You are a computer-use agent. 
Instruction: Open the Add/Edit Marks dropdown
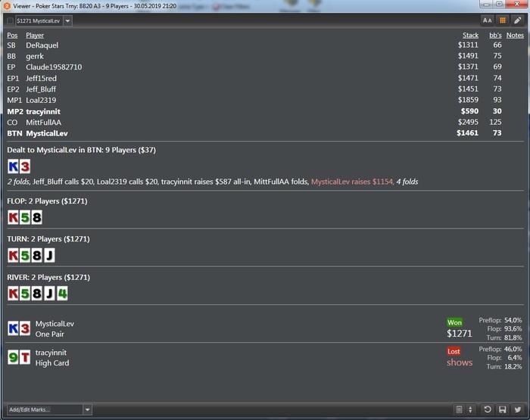[x=87, y=409]
